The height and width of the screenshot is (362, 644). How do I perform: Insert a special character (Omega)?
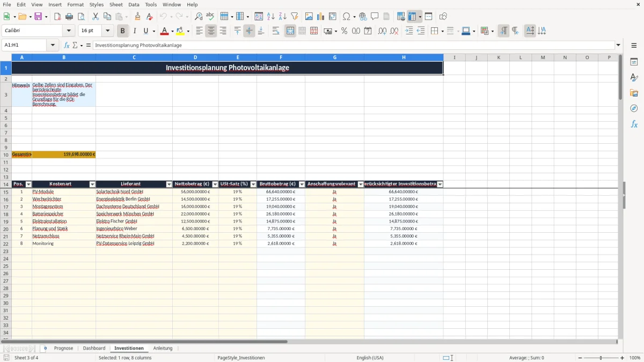tap(346, 17)
